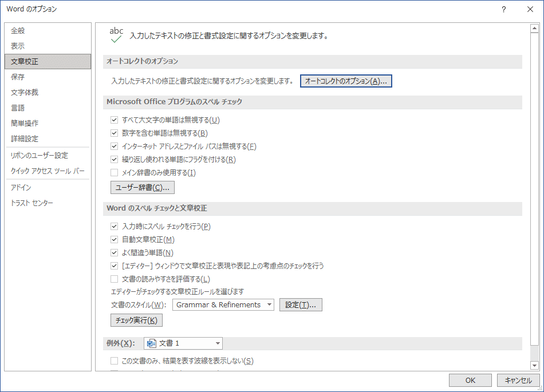This screenshot has width=544, height=392.
Task: Toggle 自動文章校正 checkbox
Action: point(114,240)
